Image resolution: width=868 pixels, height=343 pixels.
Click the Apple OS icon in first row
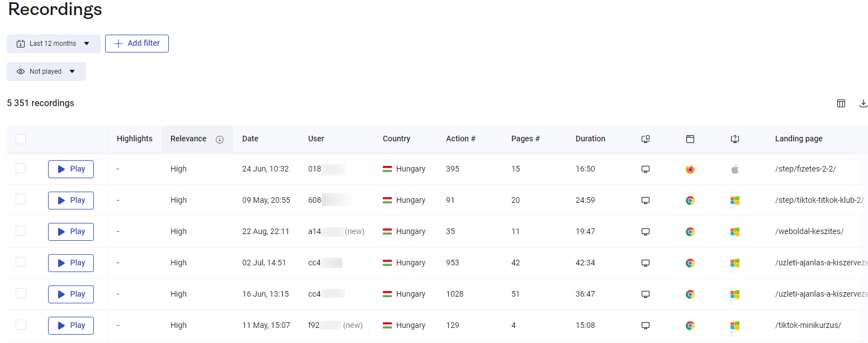[x=735, y=169]
